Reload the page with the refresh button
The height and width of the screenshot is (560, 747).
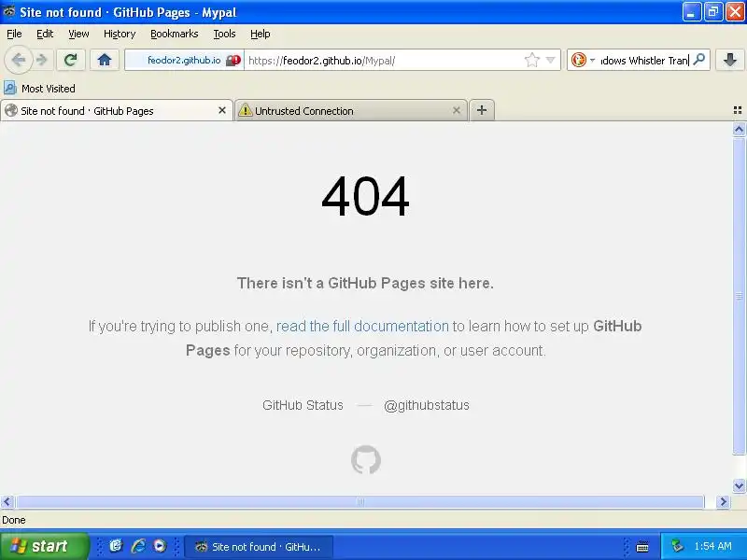pos(71,60)
